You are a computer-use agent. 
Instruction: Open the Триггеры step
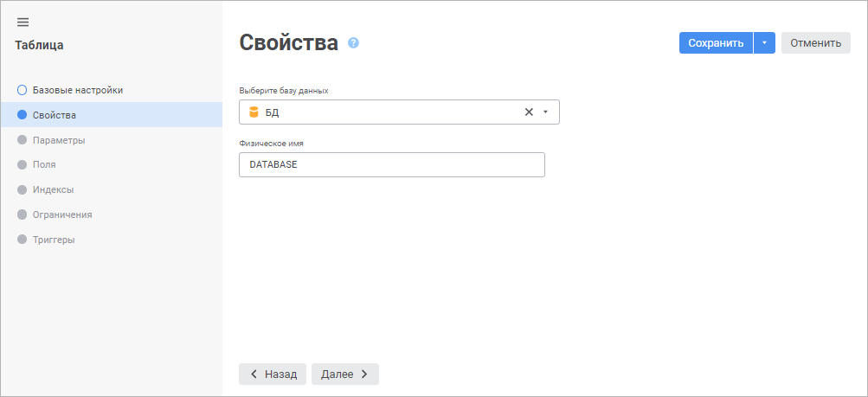(54, 240)
